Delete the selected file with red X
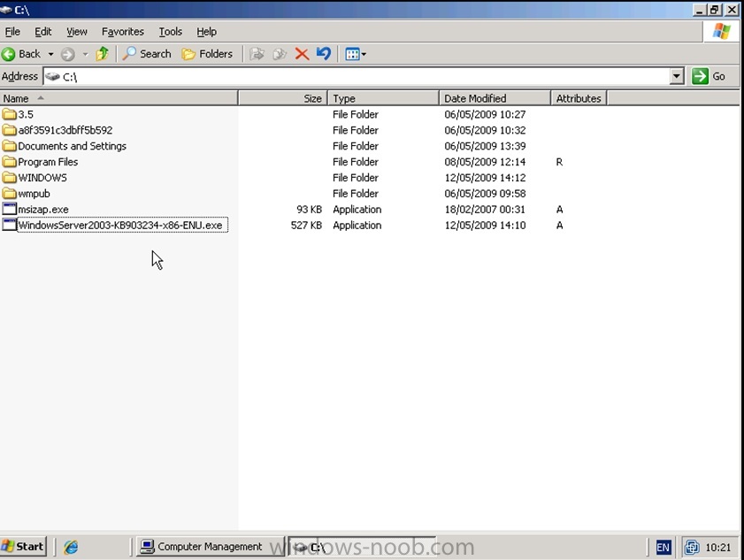Screen dimensions: 744x560 click(x=302, y=54)
